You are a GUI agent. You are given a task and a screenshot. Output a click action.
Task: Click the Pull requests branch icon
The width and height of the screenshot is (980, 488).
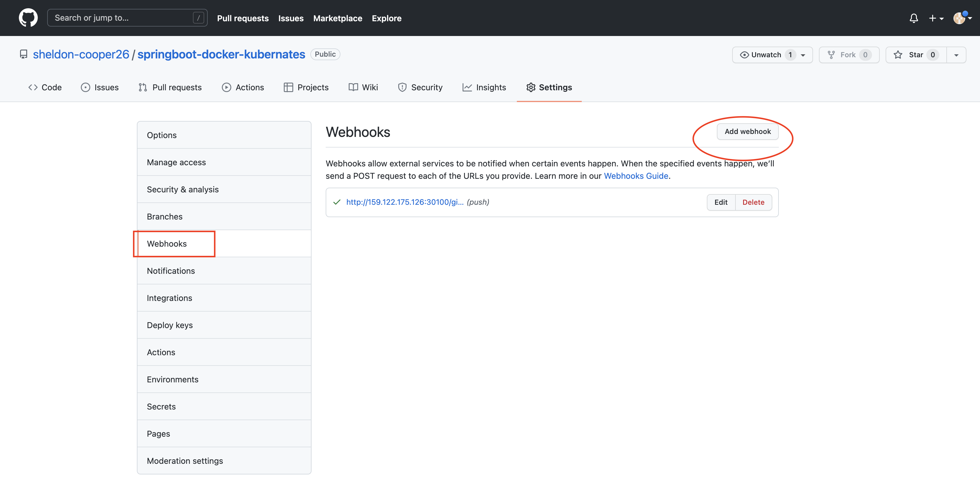[x=143, y=87]
